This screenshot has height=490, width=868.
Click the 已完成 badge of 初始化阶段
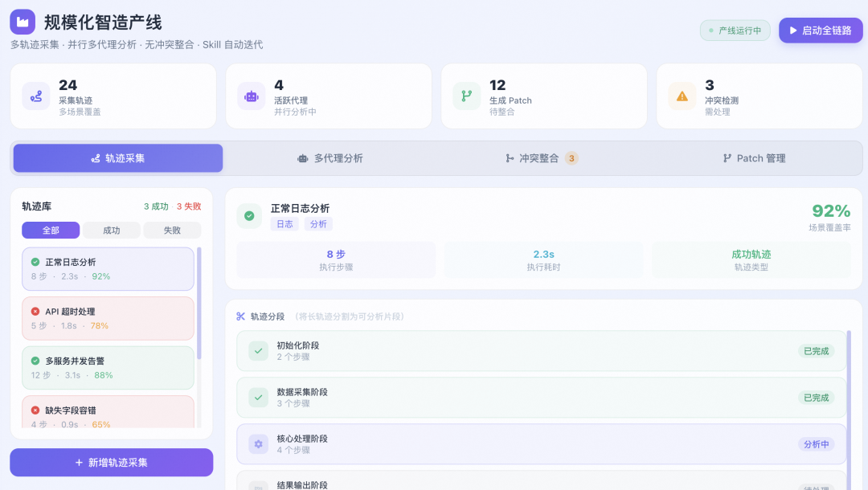(816, 351)
